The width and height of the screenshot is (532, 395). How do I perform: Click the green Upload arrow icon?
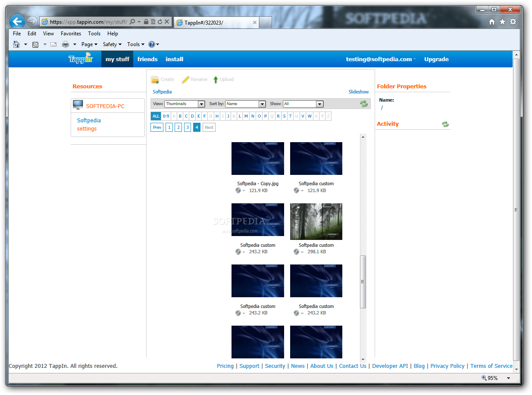click(216, 80)
